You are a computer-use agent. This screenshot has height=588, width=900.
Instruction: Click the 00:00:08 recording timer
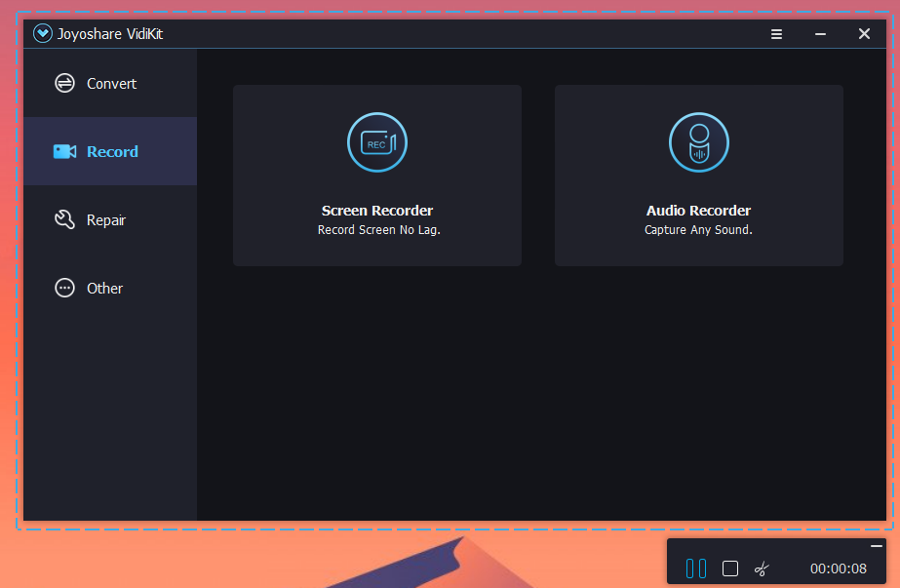838,568
